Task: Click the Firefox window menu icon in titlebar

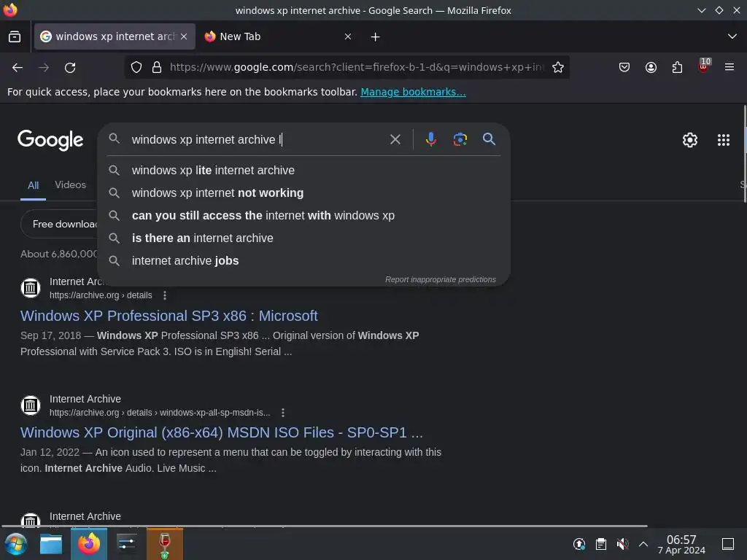Action: (10, 10)
